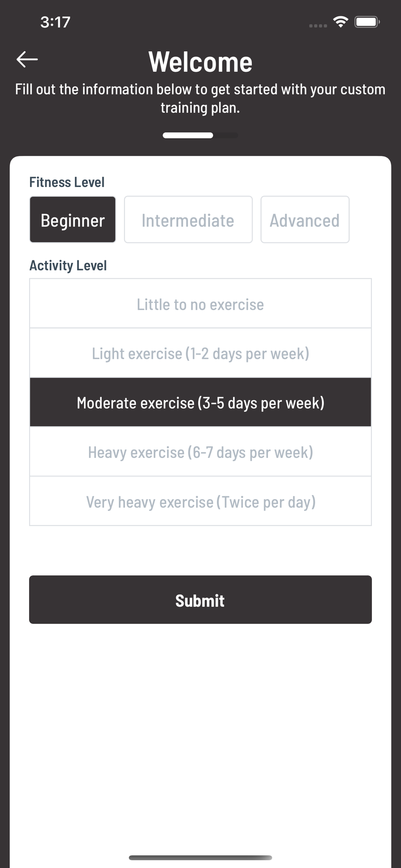
Task: Tap the battery indicator icon
Action: pyautogui.click(x=367, y=22)
